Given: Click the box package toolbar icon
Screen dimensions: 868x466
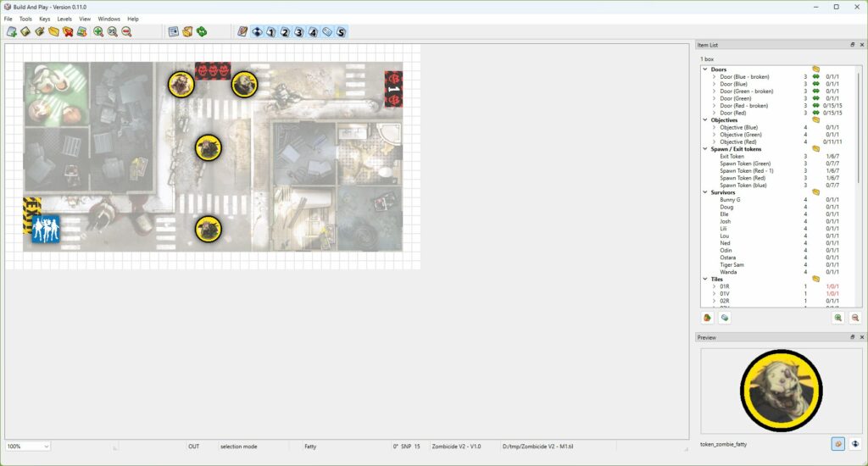Looking at the screenshot, I should (187, 32).
